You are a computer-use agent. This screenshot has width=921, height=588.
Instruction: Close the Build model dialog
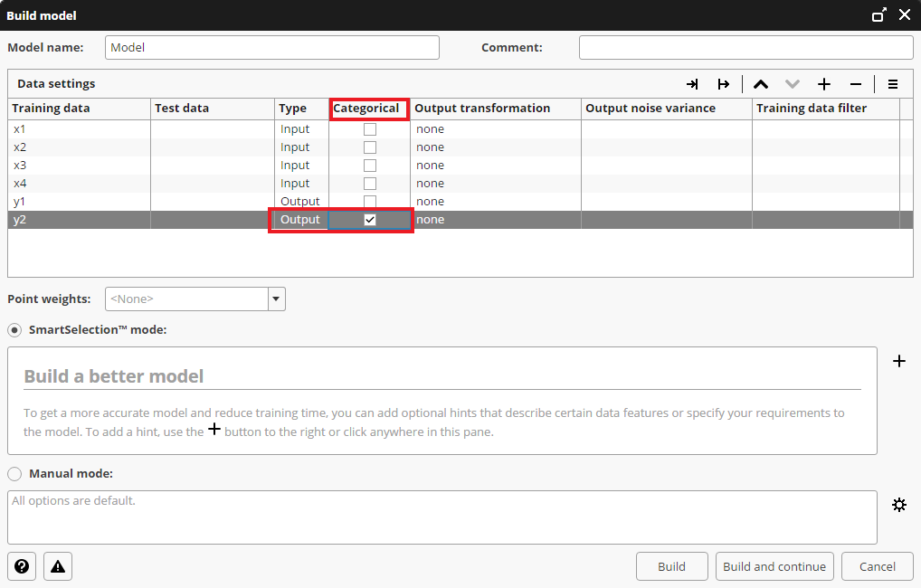(905, 15)
